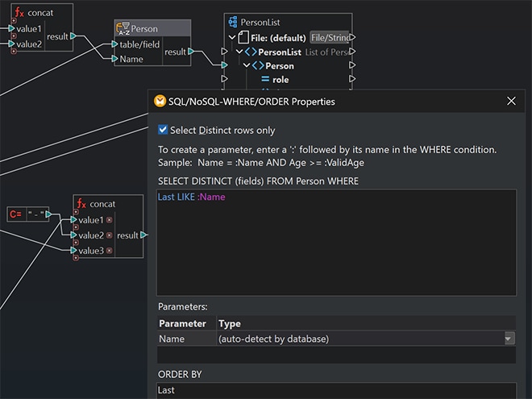Delete value2 input on lower concat

pyautogui.click(x=110, y=235)
